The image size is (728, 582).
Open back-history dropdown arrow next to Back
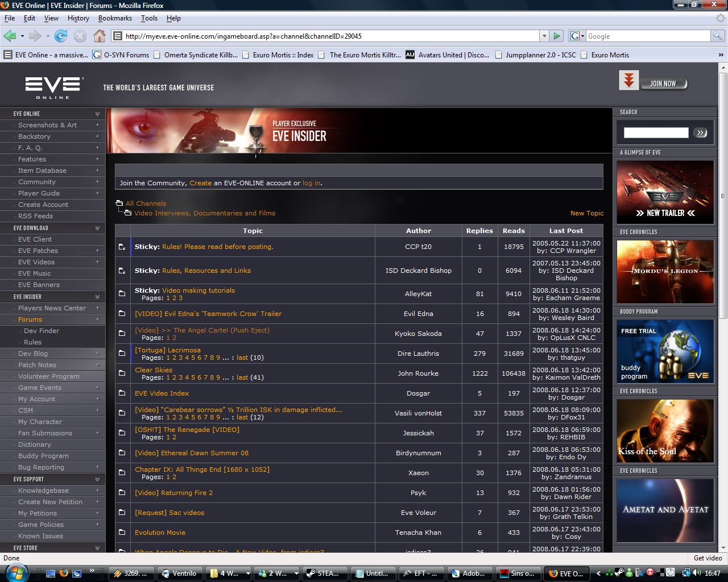(x=22, y=36)
